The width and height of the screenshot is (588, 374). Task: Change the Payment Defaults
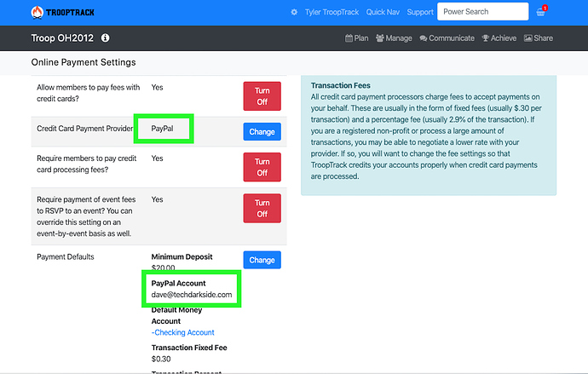tap(262, 260)
